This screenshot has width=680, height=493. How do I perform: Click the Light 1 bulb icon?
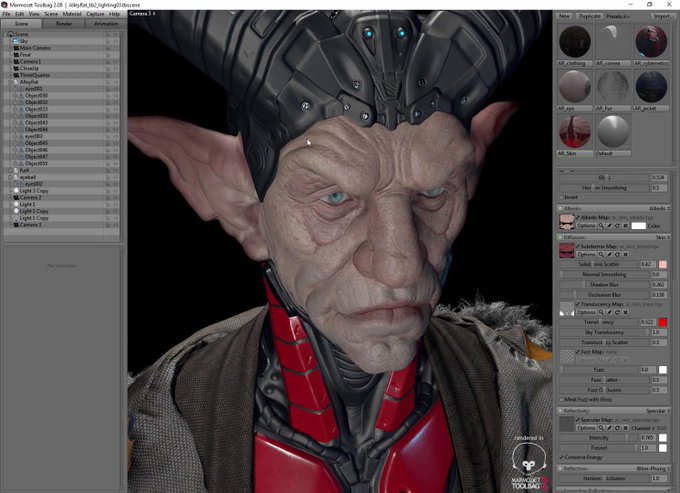tap(16, 204)
